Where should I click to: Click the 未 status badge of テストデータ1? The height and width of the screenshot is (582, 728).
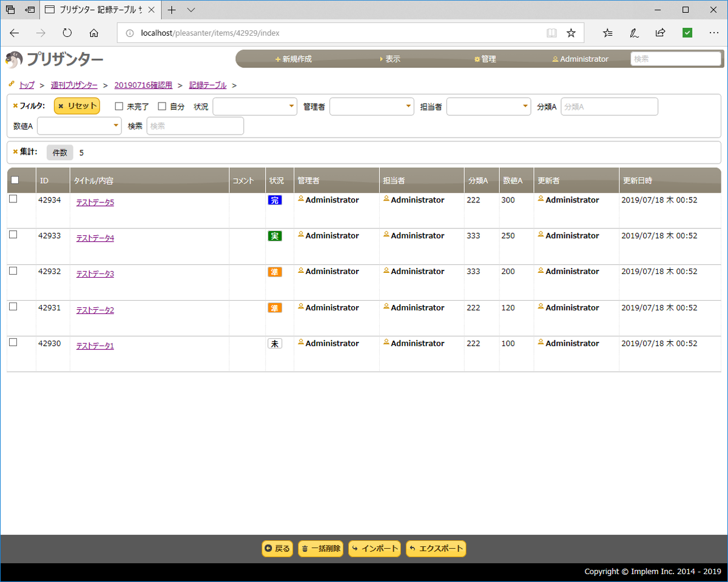[x=275, y=344]
